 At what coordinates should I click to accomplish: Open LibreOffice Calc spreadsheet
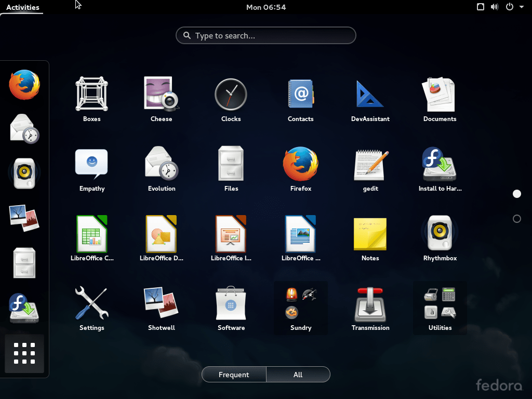coord(91,238)
